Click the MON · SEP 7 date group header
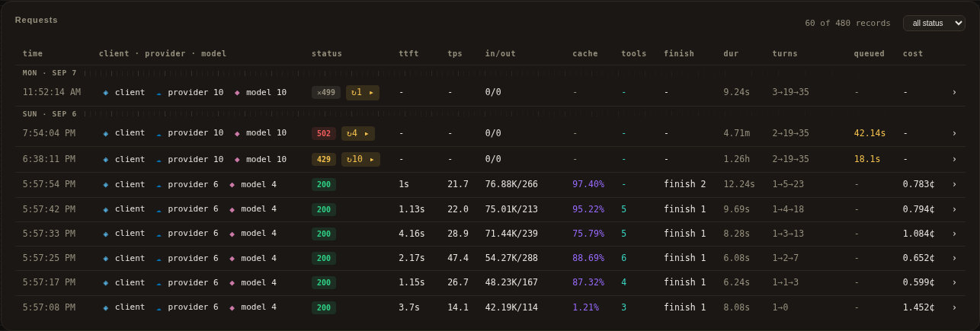This screenshot has height=331, width=980. (50, 73)
